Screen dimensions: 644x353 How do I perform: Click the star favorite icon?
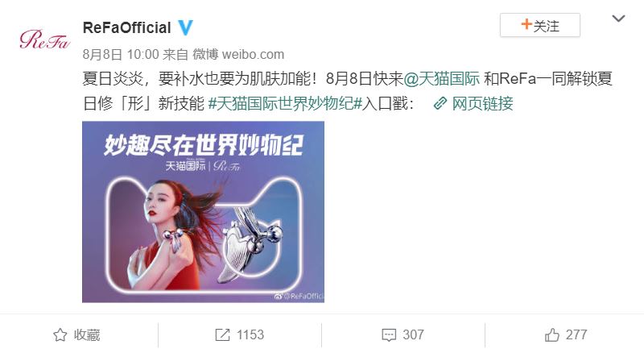[x=60, y=335]
